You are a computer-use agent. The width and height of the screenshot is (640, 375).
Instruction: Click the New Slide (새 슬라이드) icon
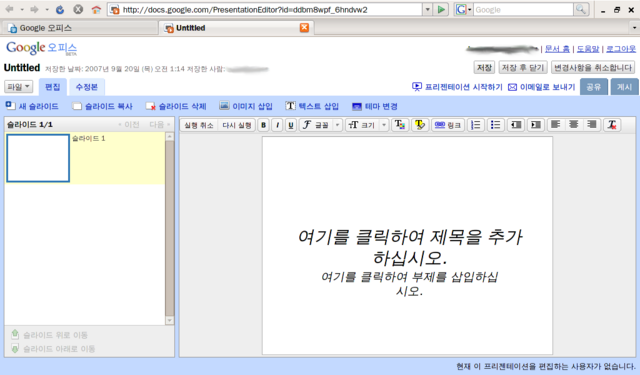coord(10,106)
